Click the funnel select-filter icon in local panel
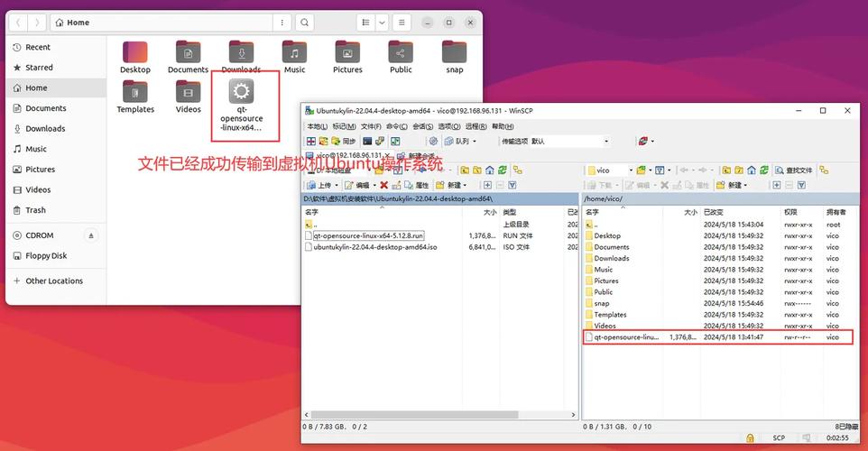This screenshot has width=868, height=451. (x=512, y=186)
